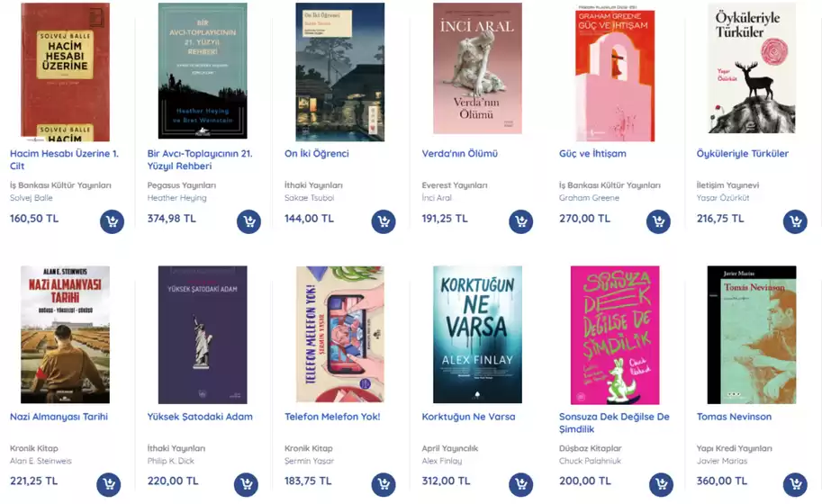View publisher Everest Yayınları

tap(455, 185)
